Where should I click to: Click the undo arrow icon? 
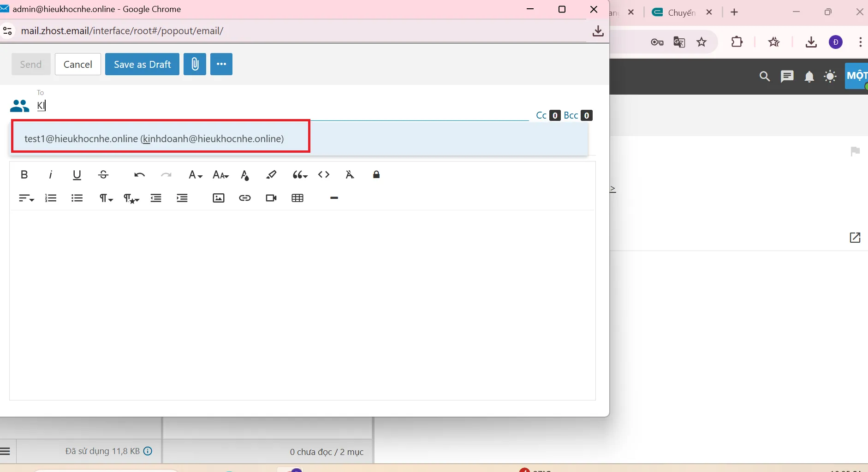pos(139,175)
